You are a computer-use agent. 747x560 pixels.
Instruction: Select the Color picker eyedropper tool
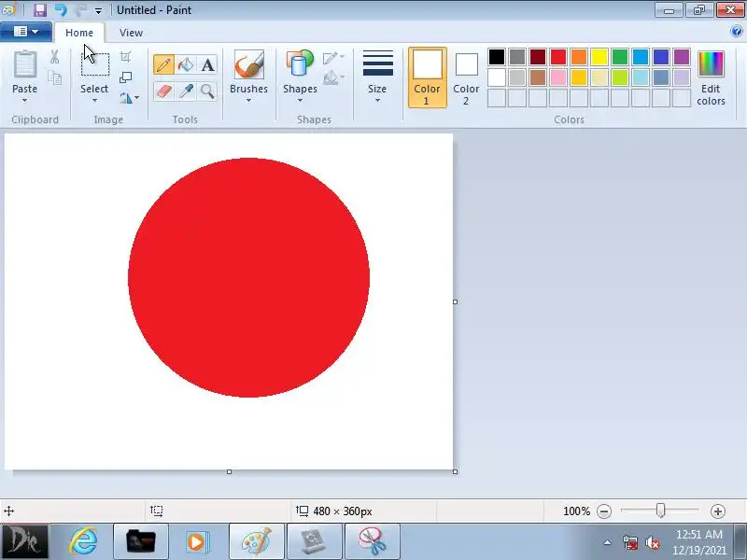(185, 91)
